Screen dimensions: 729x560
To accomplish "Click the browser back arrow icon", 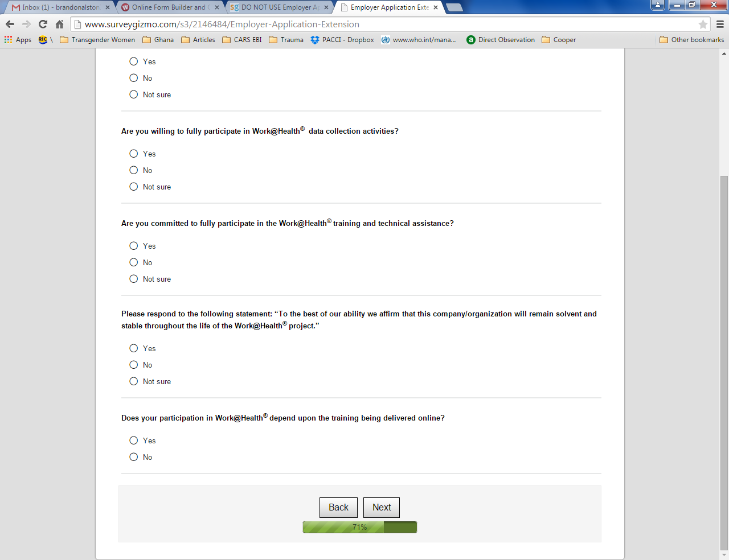I will click(10, 24).
